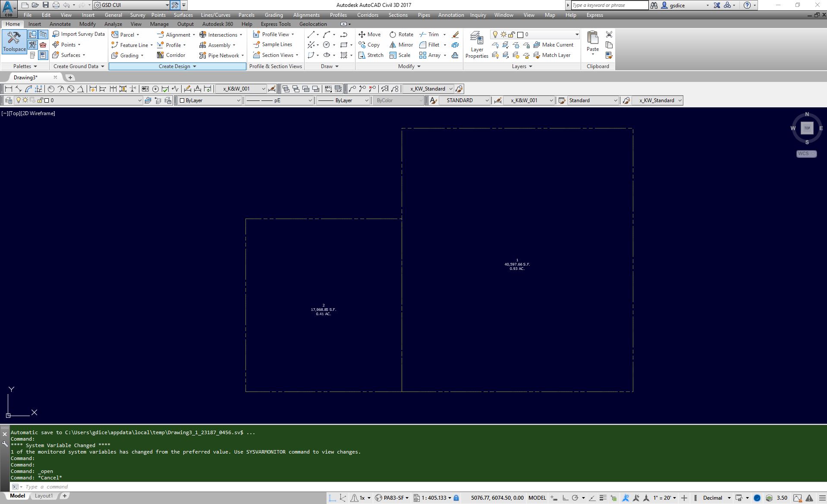The height and width of the screenshot is (504, 827).
Task: Freeze layer 0 using the sun icon
Action: (503, 34)
